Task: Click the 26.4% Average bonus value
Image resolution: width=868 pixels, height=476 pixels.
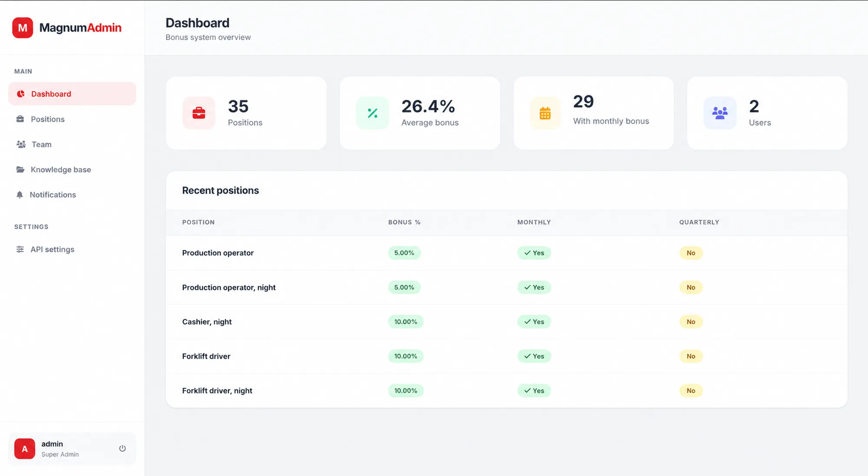Action: point(428,106)
